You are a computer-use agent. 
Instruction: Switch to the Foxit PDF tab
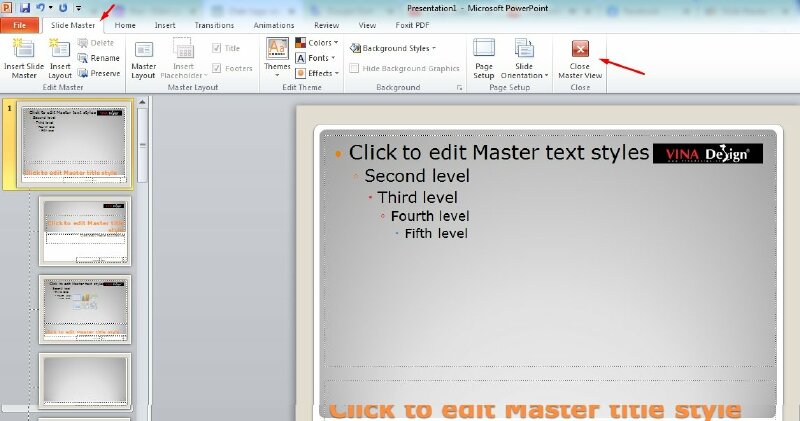412,25
